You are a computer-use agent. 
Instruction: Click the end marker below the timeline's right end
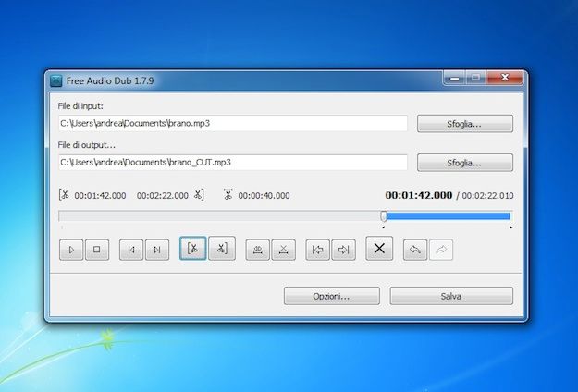point(510,227)
